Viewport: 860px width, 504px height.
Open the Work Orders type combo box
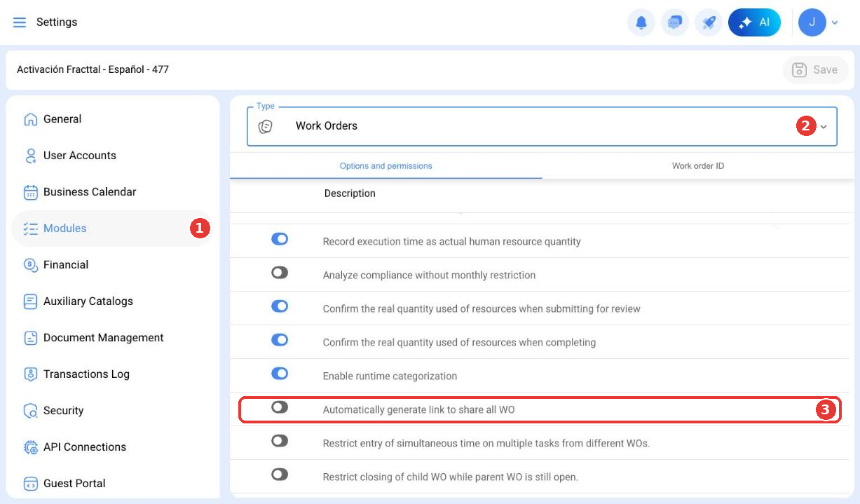click(x=542, y=126)
